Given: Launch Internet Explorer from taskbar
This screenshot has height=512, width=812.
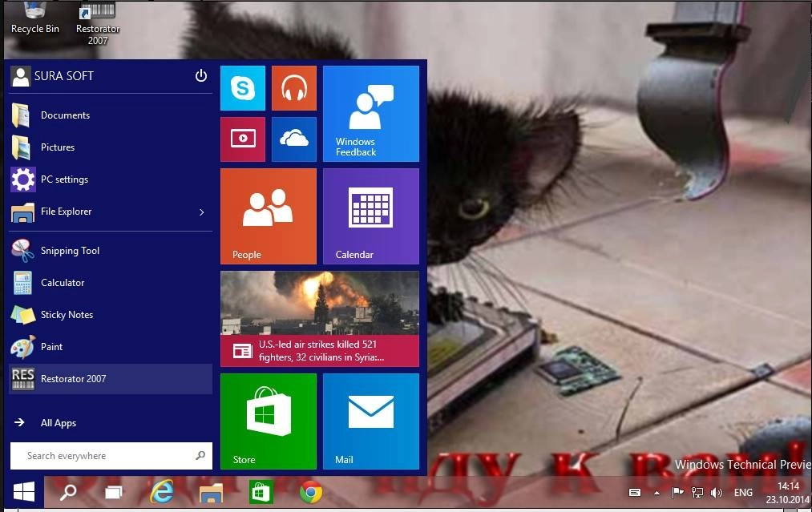Looking at the screenshot, I should [162, 492].
